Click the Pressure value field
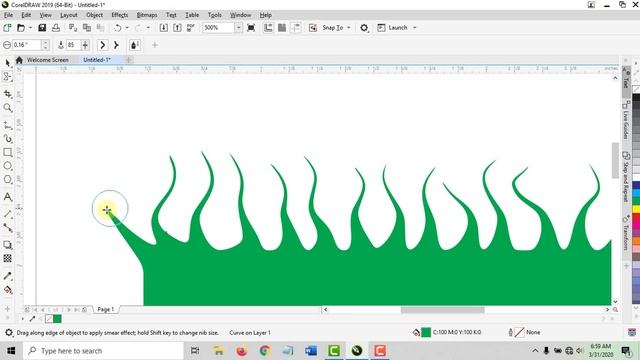The height and width of the screenshot is (360, 640). pos(73,45)
